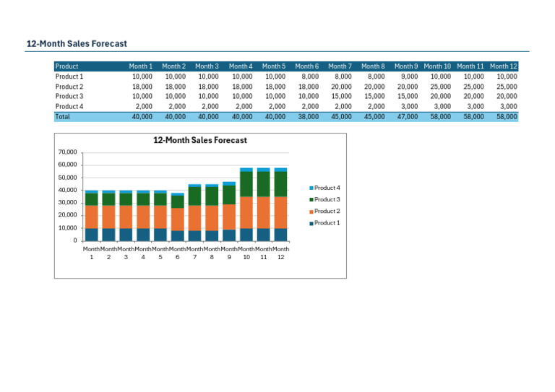Image resolution: width=555 pixels, height=392 pixels.
Task: Select Product 2 Month 12 value 25,000
Action: [507, 87]
